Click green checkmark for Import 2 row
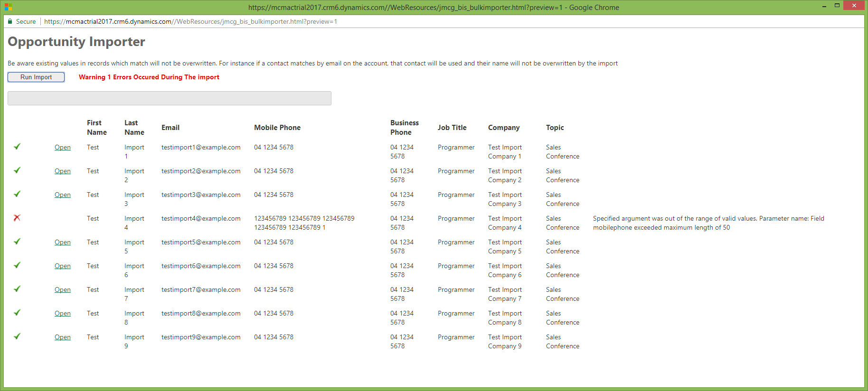Screen dimensions: 868x391 pyautogui.click(x=17, y=170)
